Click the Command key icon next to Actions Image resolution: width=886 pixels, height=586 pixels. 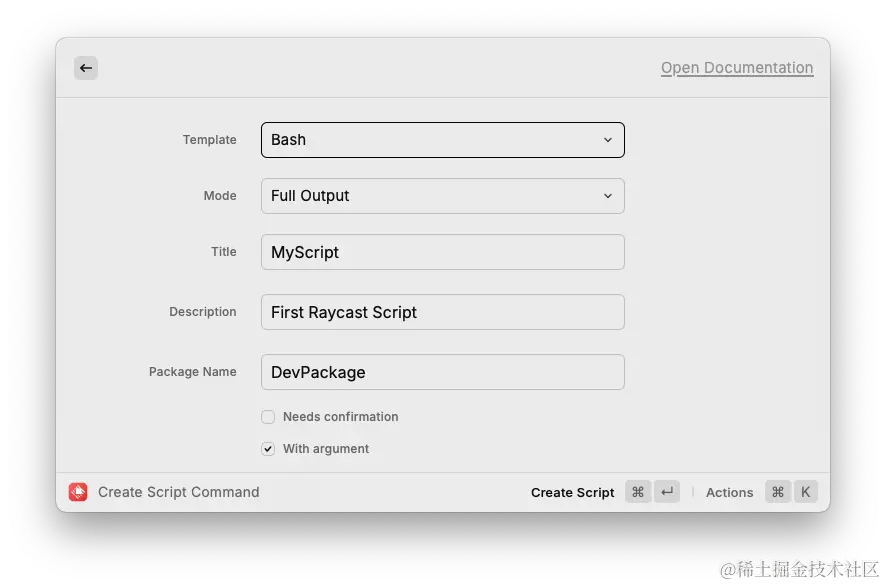click(778, 492)
